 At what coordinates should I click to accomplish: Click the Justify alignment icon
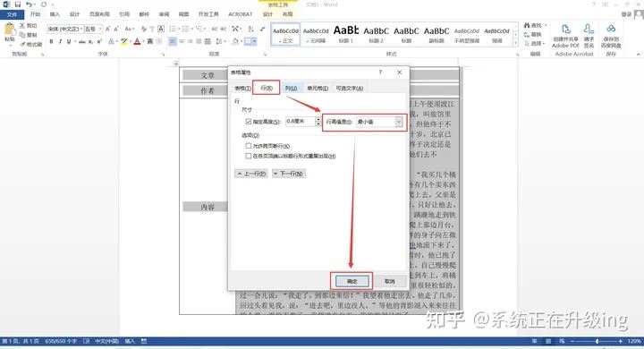pos(199,41)
